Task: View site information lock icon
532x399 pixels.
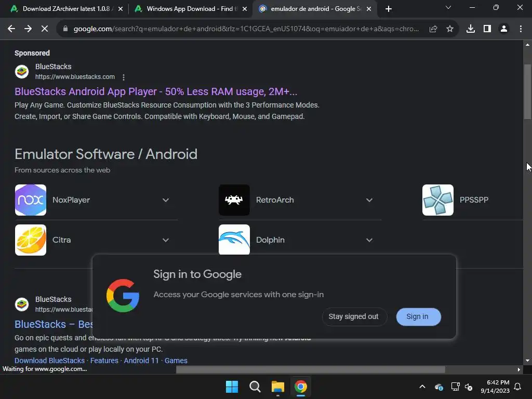Action: [65, 29]
